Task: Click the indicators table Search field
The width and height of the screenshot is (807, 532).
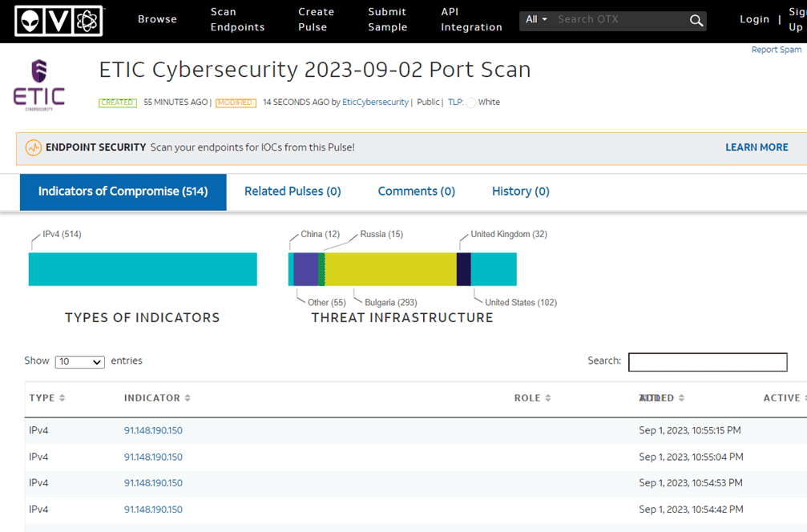Action: point(707,362)
